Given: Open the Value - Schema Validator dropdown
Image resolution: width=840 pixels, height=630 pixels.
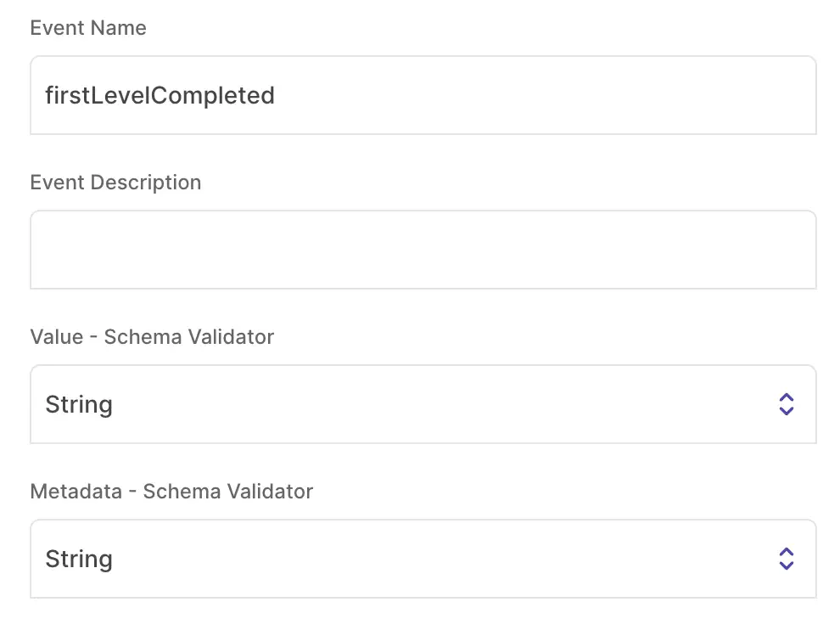Looking at the screenshot, I should (x=424, y=405).
